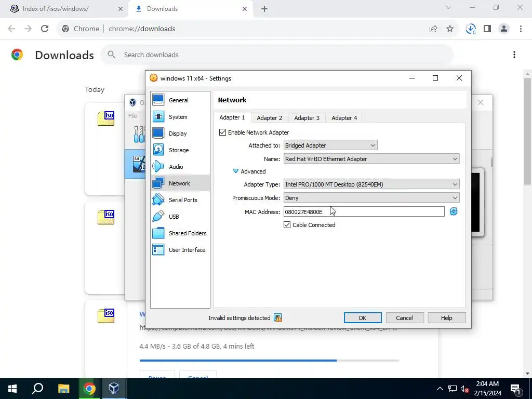Reload the current page

[x=45, y=29]
